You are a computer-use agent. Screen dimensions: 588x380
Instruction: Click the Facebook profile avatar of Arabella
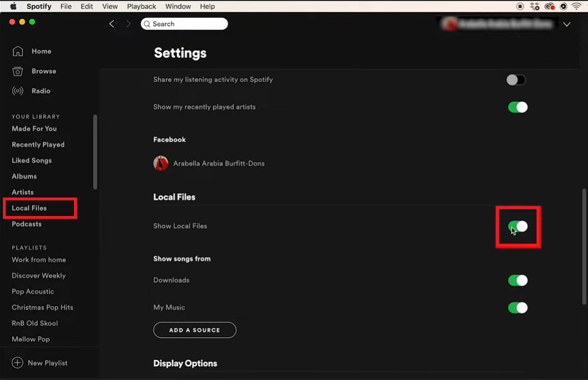point(161,163)
